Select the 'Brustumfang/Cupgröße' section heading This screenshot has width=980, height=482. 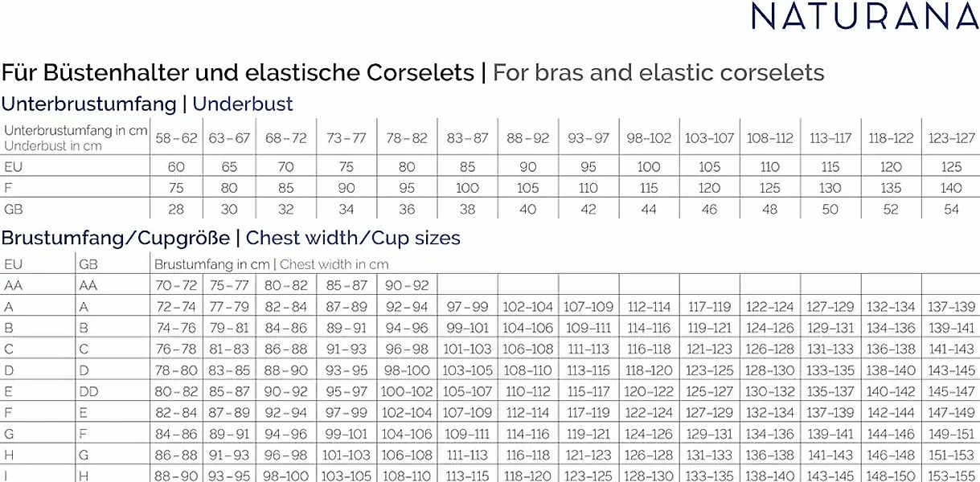(x=116, y=238)
